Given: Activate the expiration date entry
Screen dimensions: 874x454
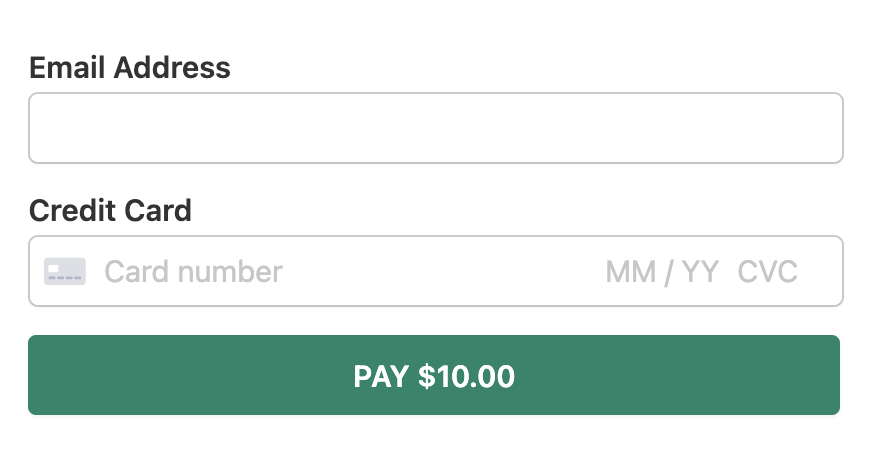Looking at the screenshot, I should 662,272.
